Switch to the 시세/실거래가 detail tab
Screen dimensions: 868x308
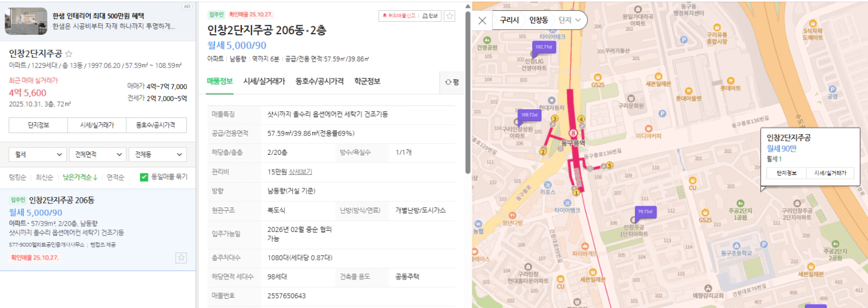click(264, 81)
